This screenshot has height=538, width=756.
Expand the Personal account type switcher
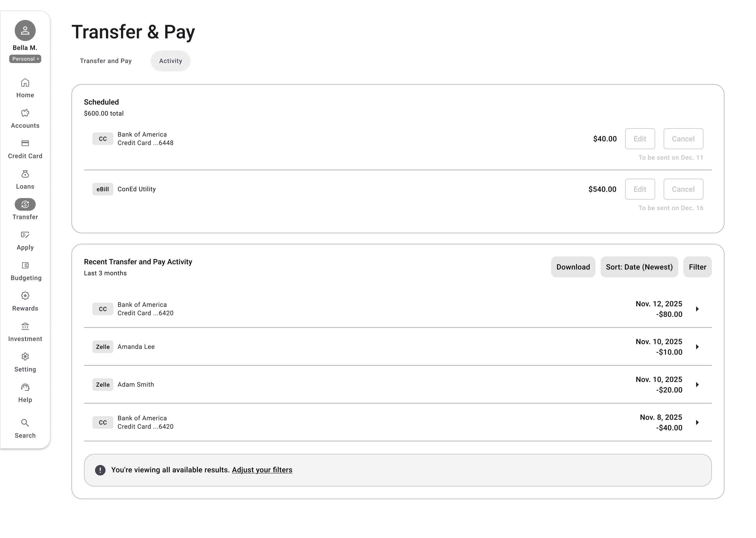coord(25,59)
